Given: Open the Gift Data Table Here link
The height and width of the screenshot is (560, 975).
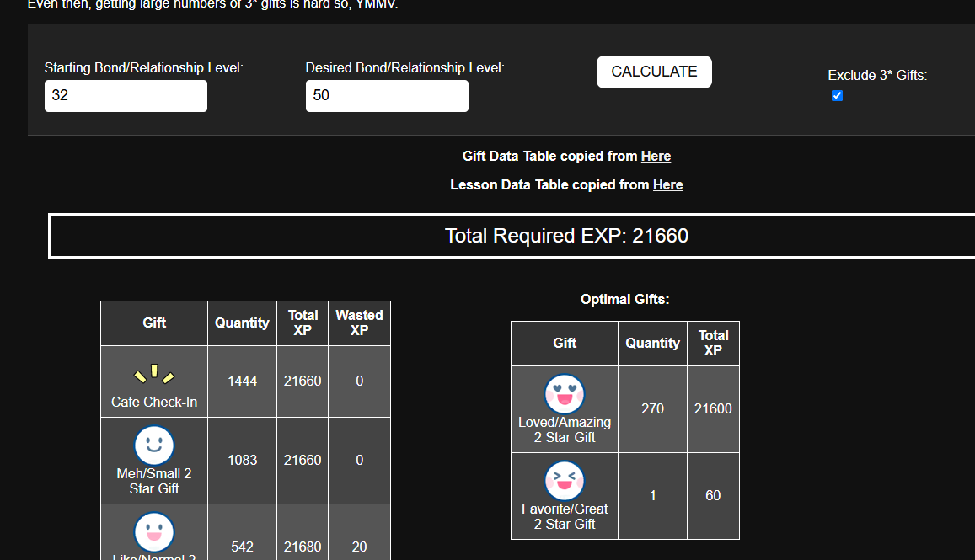Looking at the screenshot, I should [x=656, y=156].
